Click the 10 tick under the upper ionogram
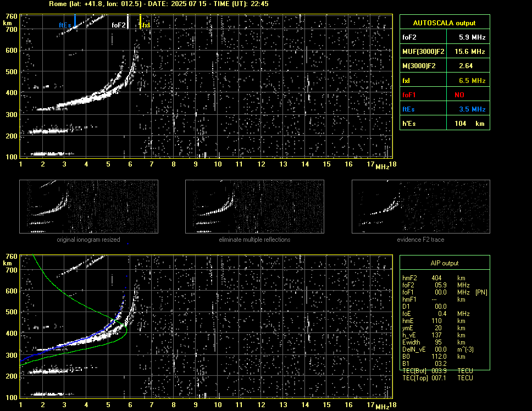 pos(218,164)
